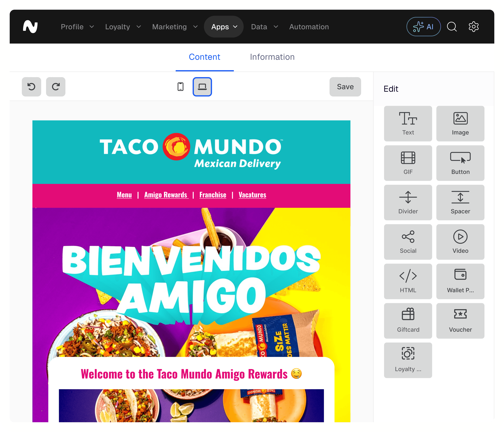Switch to mobile preview mode
This screenshot has width=504, height=432.
[x=180, y=87]
